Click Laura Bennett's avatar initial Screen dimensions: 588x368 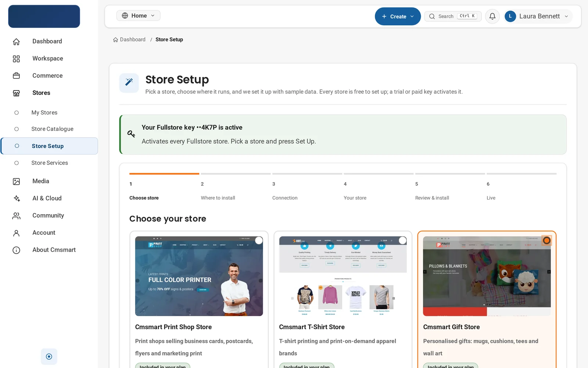click(510, 16)
